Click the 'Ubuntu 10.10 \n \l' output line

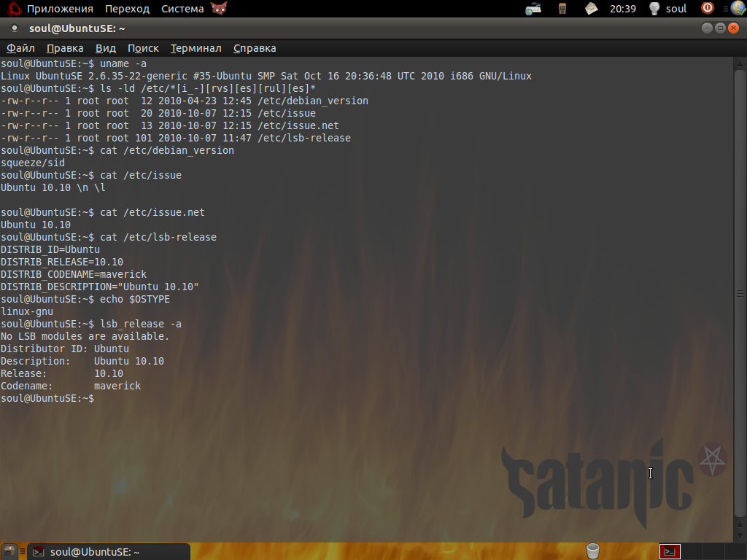[x=53, y=187]
